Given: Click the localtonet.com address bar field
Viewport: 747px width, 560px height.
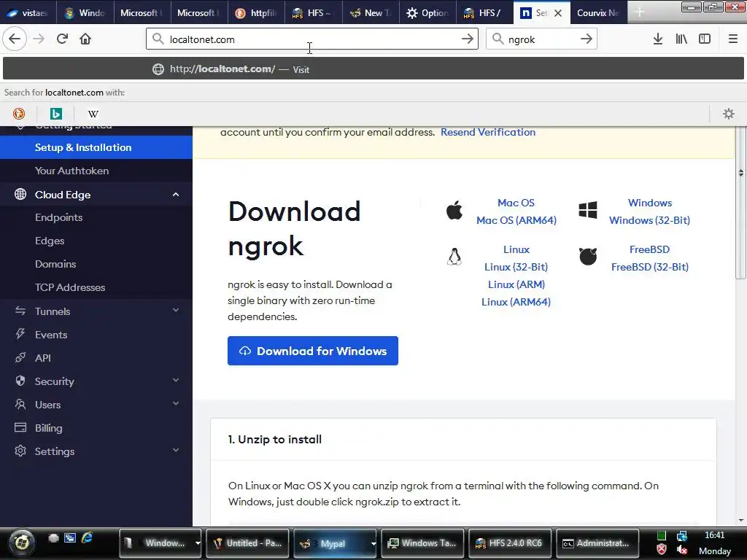Looking at the screenshot, I should (x=312, y=39).
